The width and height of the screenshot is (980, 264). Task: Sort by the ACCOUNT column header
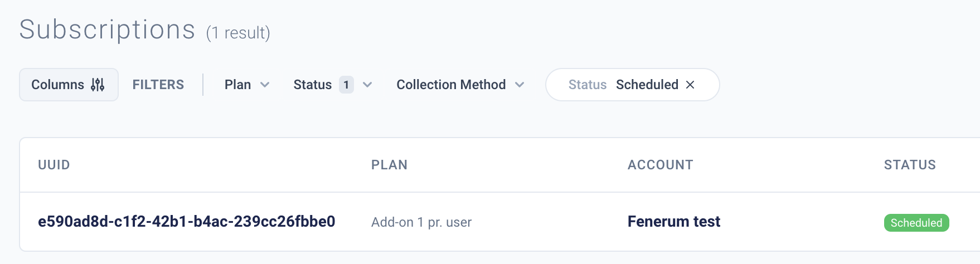[661, 165]
